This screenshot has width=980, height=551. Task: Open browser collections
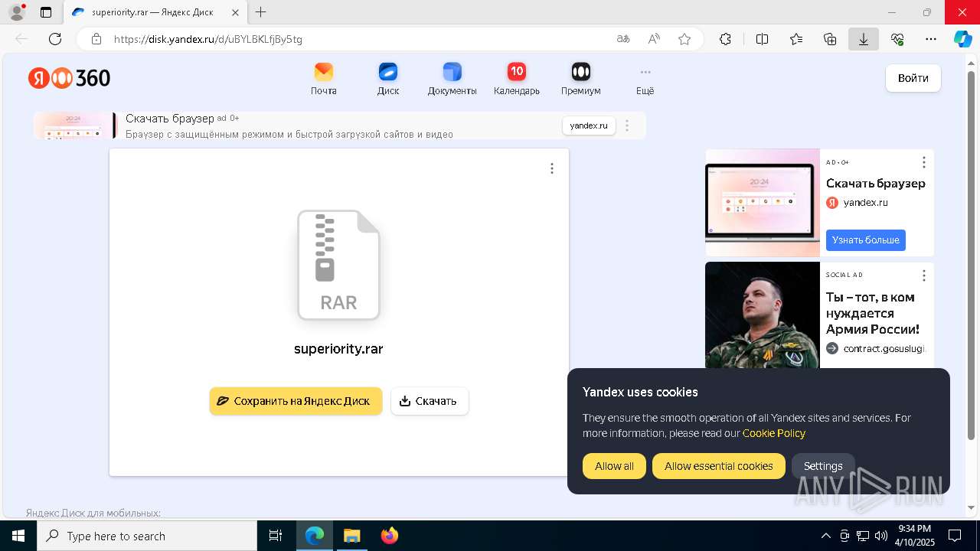coord(830,39)
